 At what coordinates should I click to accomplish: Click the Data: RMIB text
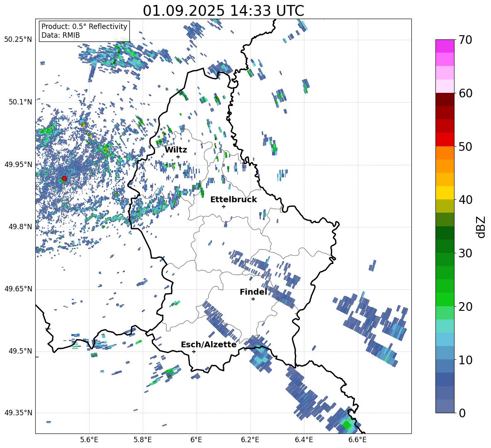pos(61,35)
